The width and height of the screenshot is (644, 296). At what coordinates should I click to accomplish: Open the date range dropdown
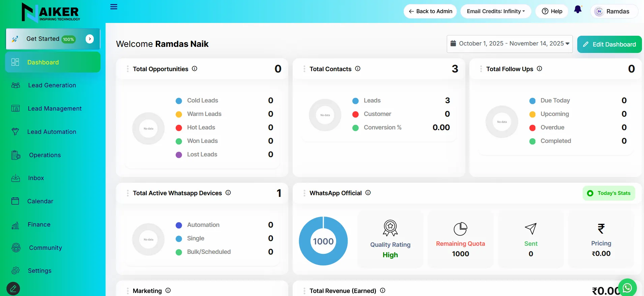click(509, 44)
